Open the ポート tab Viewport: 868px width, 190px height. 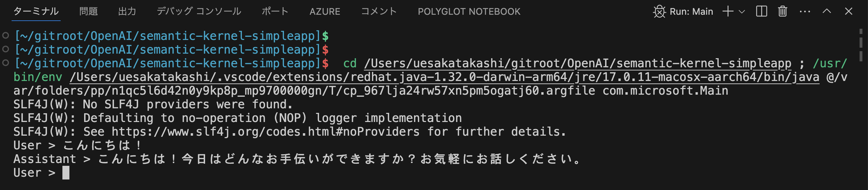click(275, 12)
